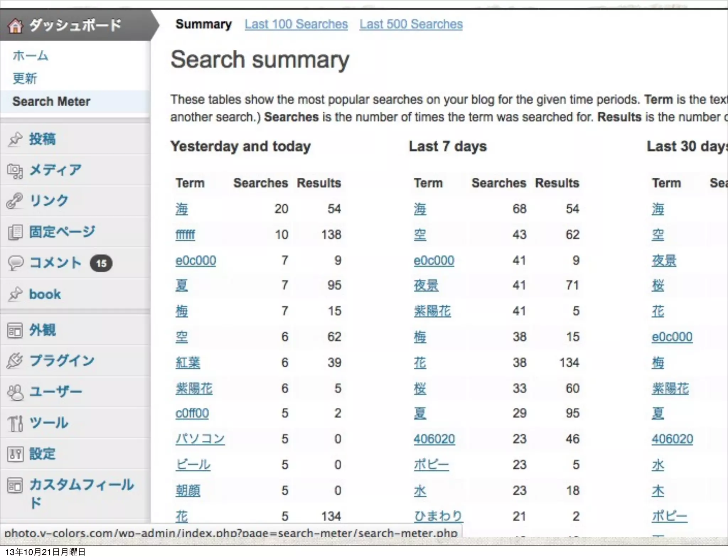This screenshot has width=728, height=560.
Task: Click the media icon beside メディア
Action: [x=15, y=171]
